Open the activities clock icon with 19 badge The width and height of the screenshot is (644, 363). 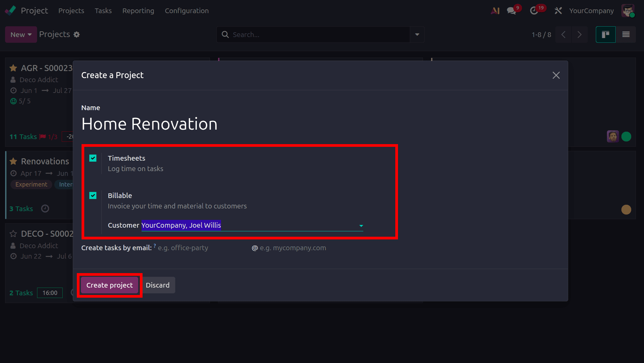534,11
